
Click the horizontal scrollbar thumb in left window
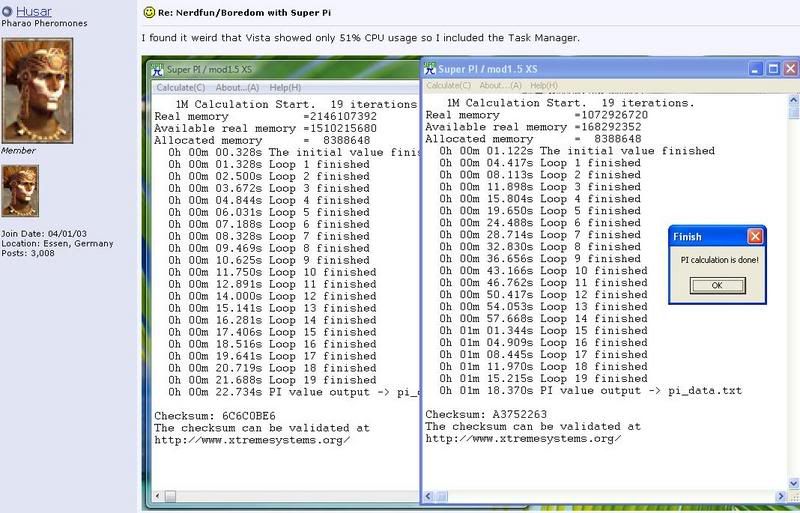point(170,496)
